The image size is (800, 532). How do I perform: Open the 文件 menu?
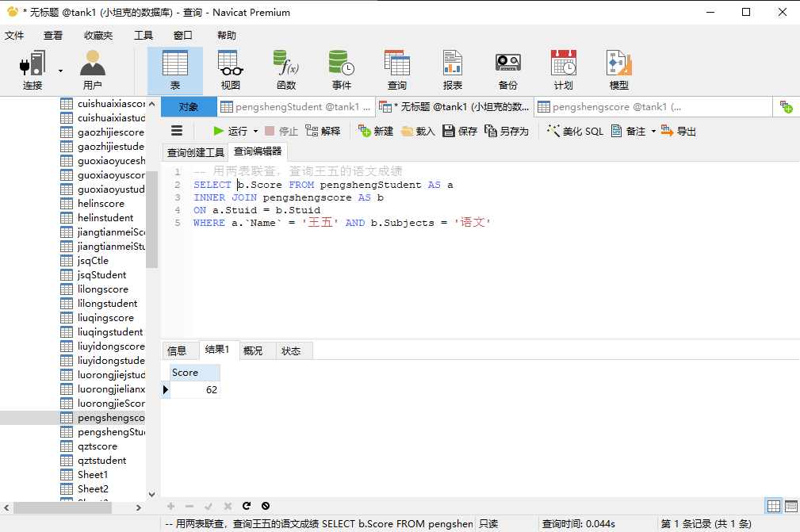[x=14, y=35]
